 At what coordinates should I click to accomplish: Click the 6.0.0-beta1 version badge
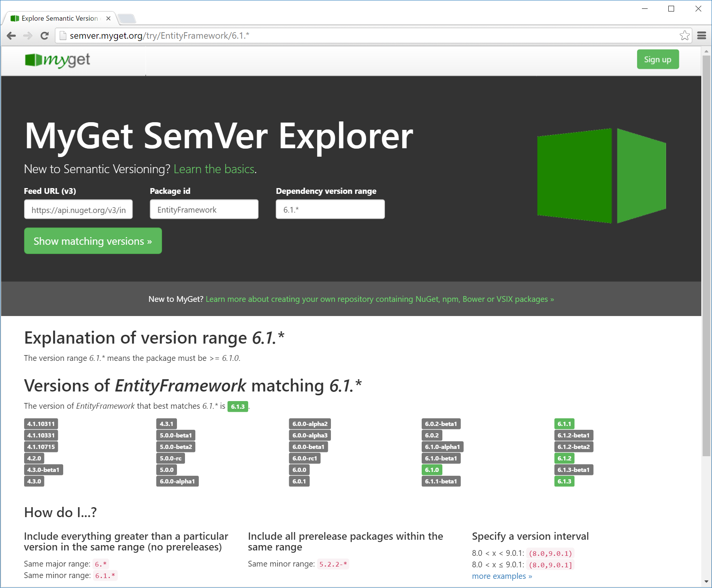point(308,447)
